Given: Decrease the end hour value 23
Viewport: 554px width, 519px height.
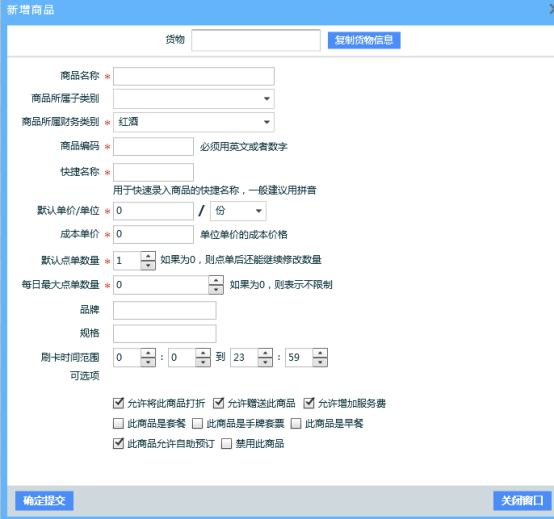Looking at the screenshot, I should point(265,362).
